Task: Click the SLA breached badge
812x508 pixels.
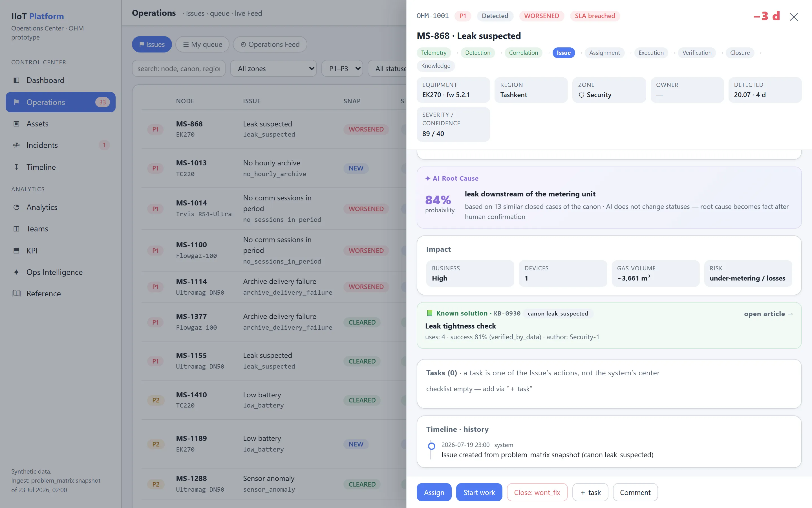Action: click(595, 16)
